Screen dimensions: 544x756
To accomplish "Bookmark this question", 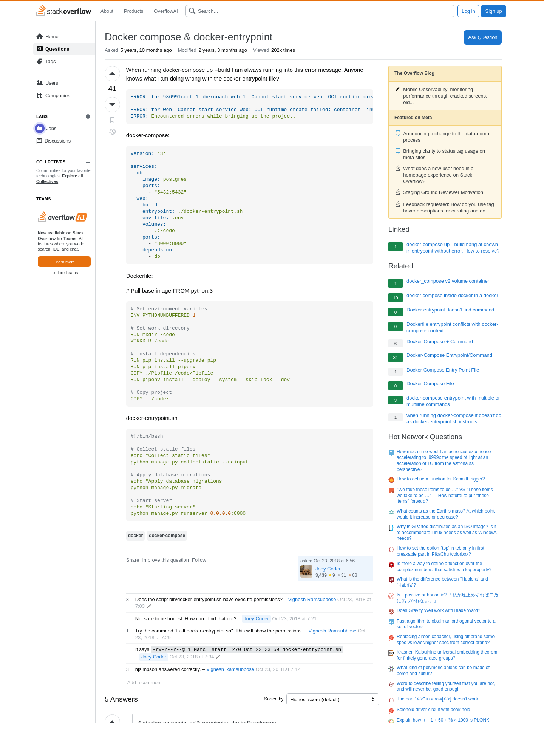I will pyautogui.click(x=112, y=120).
